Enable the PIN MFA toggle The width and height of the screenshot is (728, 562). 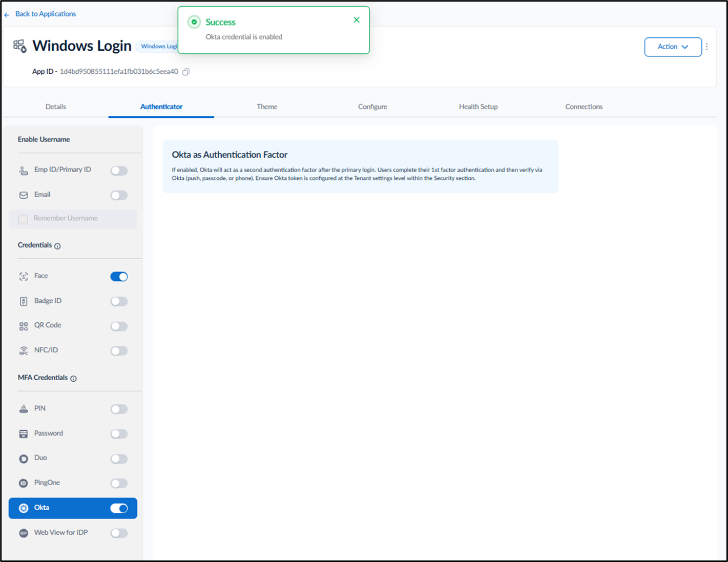(119, 409)
